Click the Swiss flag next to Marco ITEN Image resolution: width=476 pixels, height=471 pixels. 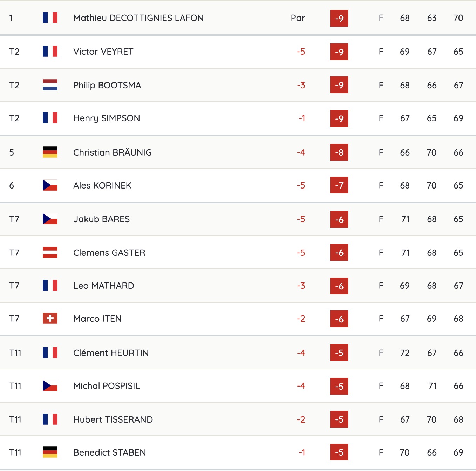pyautogui.click(x=50, y=318)
